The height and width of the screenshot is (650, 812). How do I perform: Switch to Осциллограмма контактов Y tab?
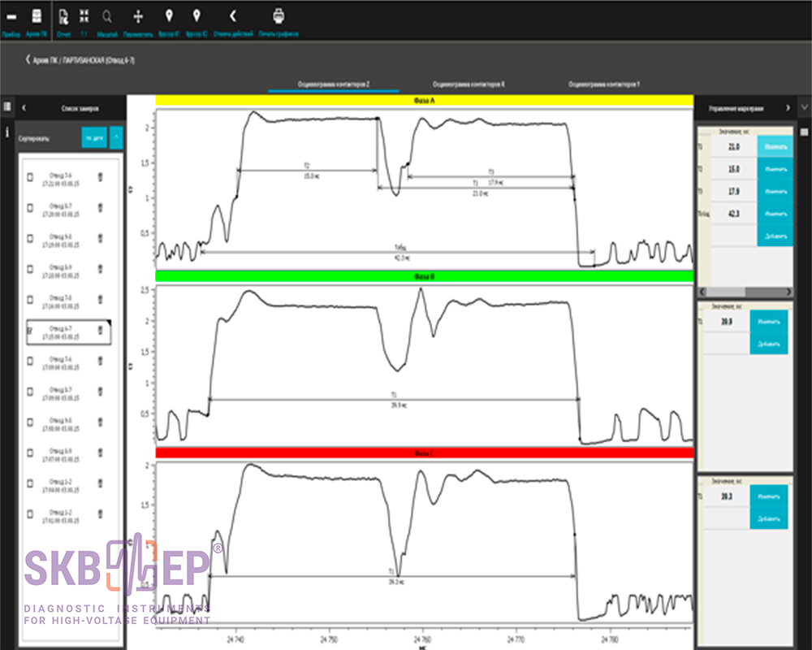[604, 84]
